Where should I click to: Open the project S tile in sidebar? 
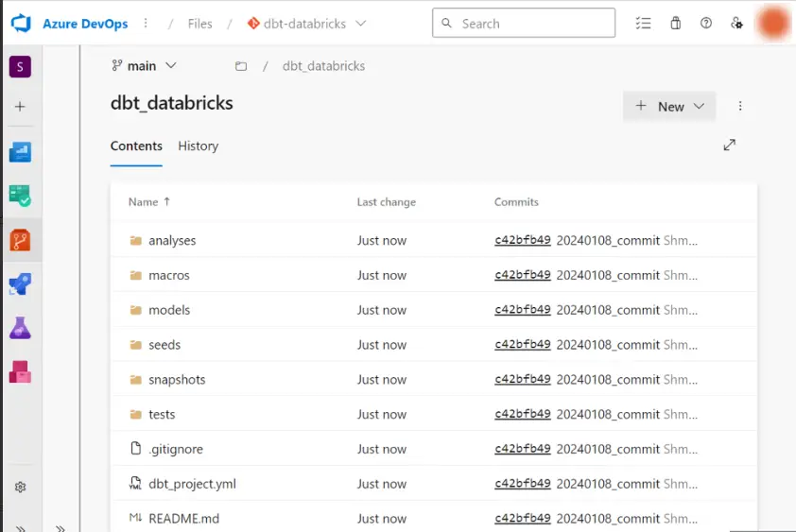click(20, 66)
